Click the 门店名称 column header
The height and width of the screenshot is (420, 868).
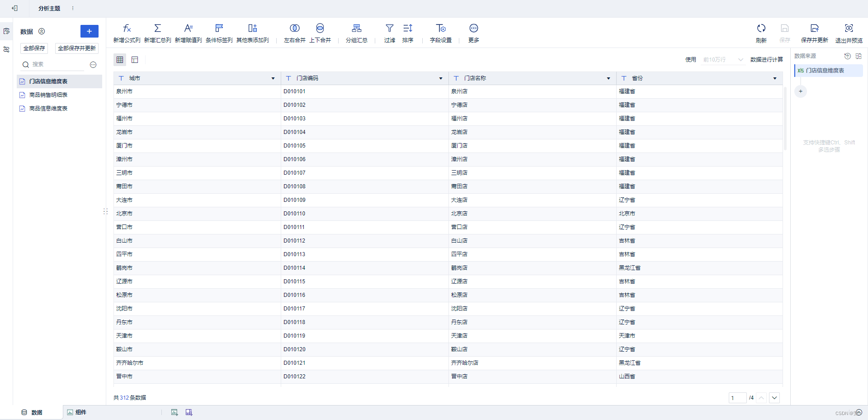click(x=532, y=78)
